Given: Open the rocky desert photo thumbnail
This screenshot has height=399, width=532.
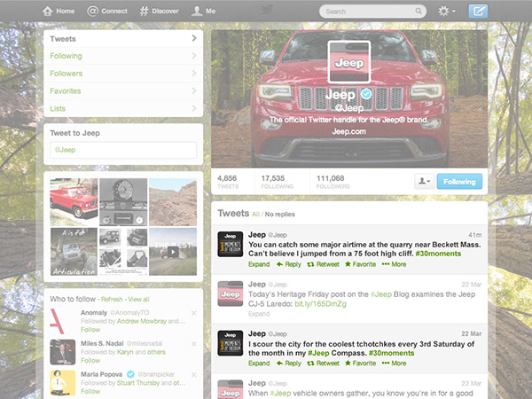Looking at the screenshot, I should pos(173,202).
